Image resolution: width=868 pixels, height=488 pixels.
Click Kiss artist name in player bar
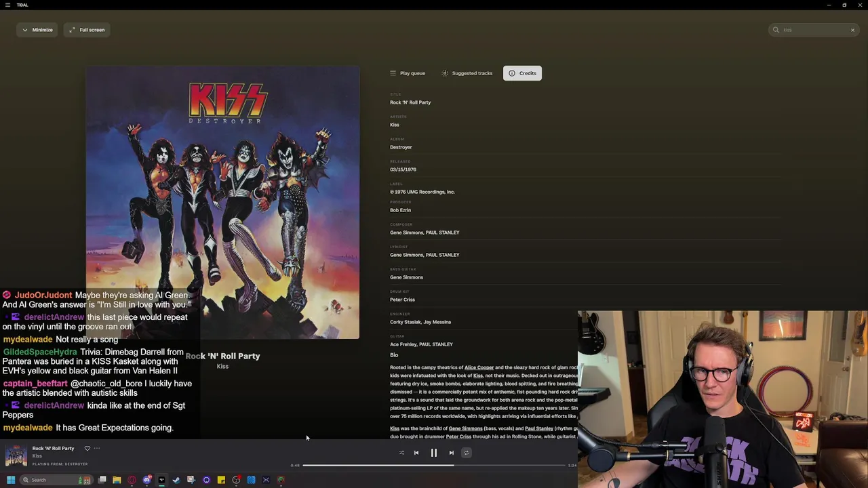pos(37,456)
